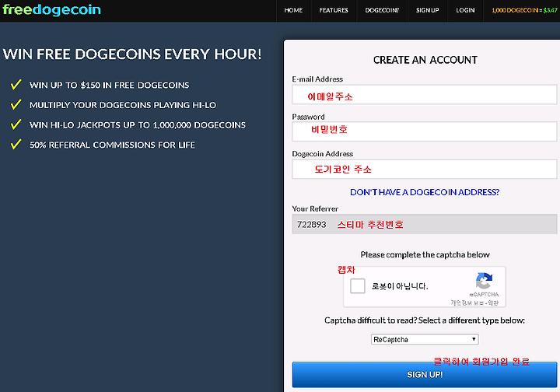Click the Please complete the captcha below text
The image size is (560, 392).
(425, 254)
